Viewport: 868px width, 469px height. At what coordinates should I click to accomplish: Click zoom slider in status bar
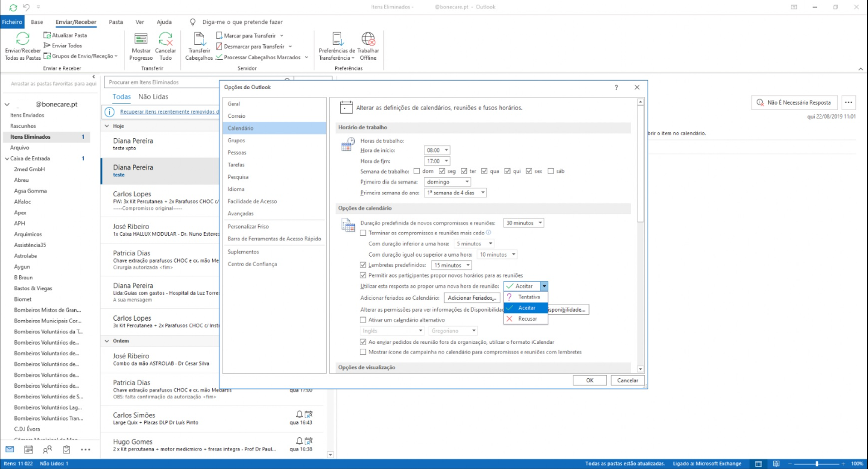click(817, 464)
